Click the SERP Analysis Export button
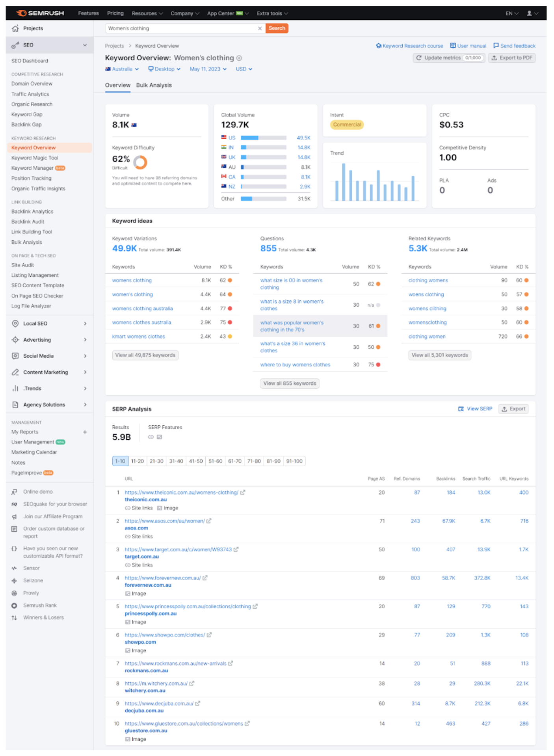The height and width of the screenshot is (756, 554). (x=513, y=409)
